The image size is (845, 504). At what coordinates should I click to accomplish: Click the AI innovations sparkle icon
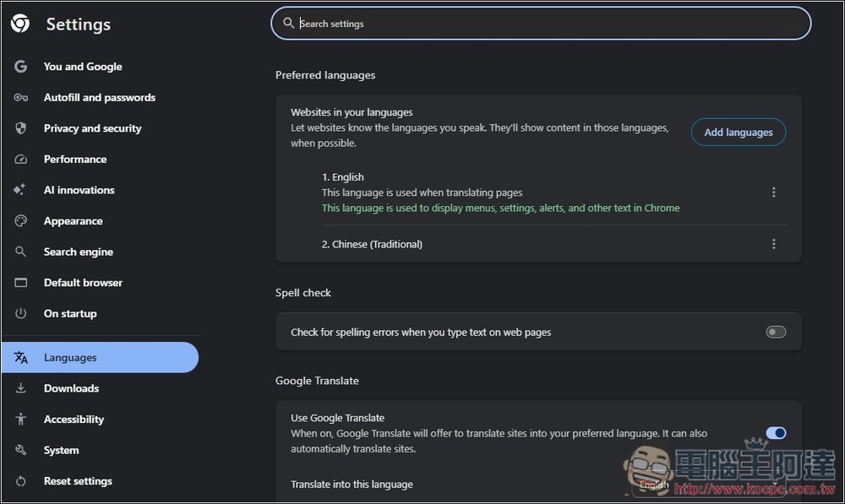pos(21,190)
